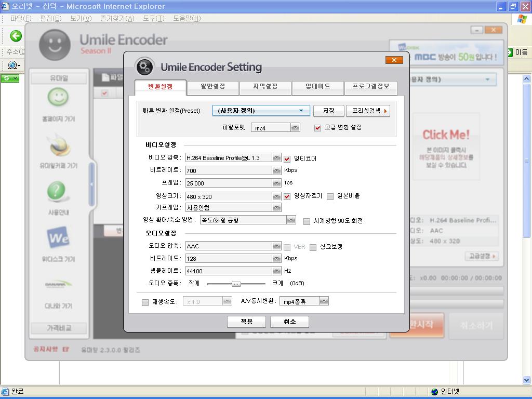Click the 유마일 button atop the sidebar

tap(59, 78)
